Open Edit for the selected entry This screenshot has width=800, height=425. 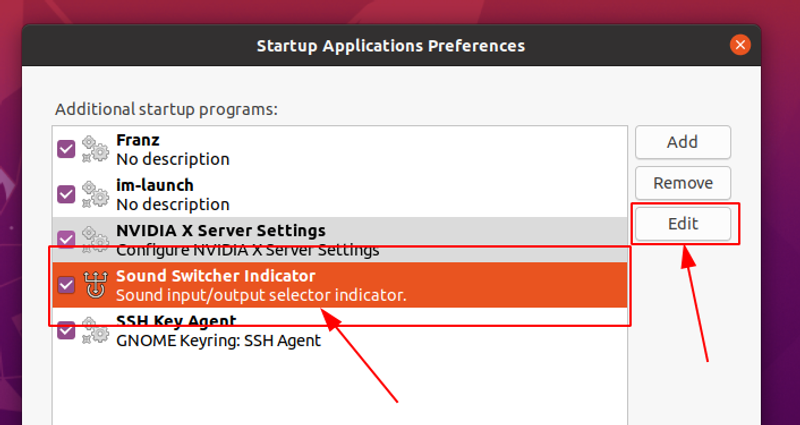[683, 223]
